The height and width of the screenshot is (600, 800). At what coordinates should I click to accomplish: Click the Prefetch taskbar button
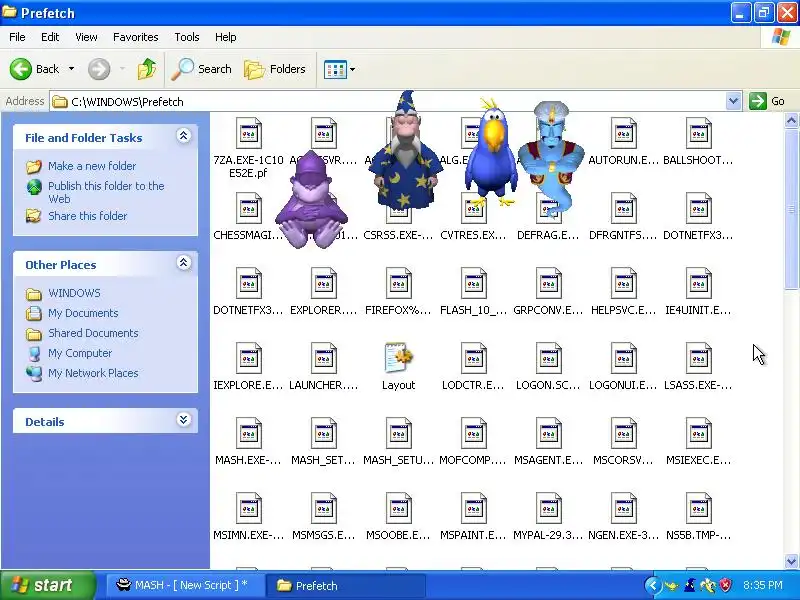point(347,585)
